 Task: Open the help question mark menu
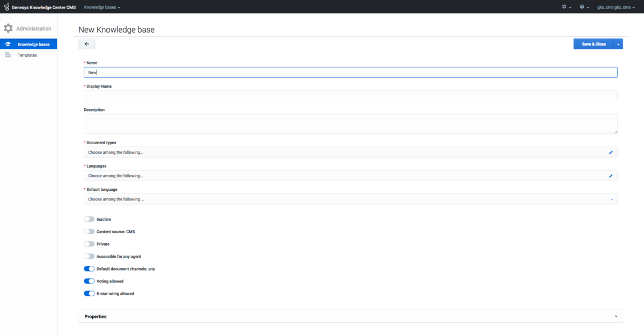pos(584,7)
